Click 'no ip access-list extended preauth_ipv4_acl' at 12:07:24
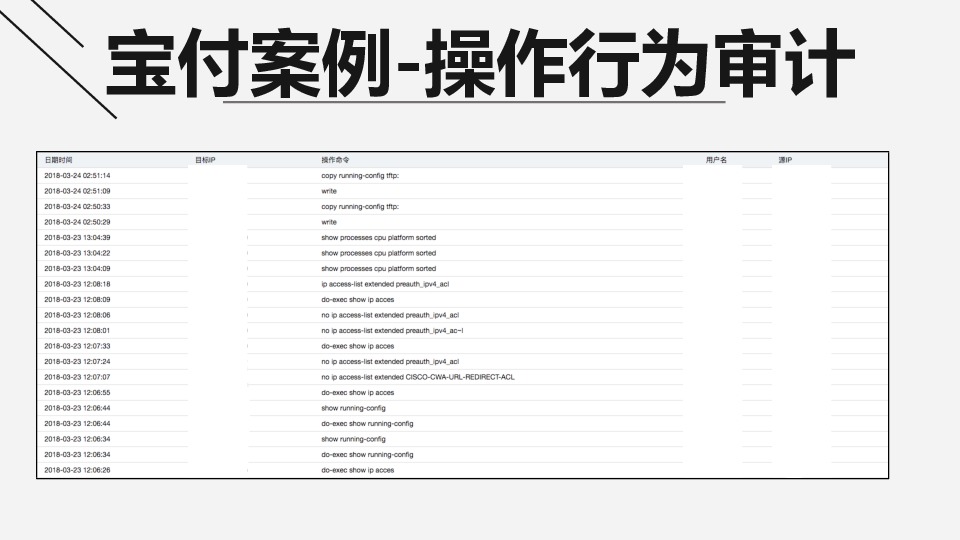This screenshot has width=960, height=540. (390, 362)
